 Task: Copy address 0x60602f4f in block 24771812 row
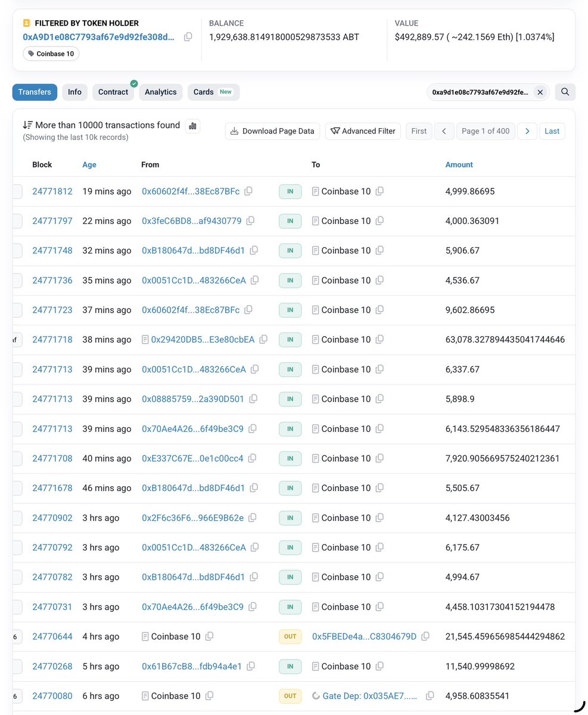pos(248,191)
